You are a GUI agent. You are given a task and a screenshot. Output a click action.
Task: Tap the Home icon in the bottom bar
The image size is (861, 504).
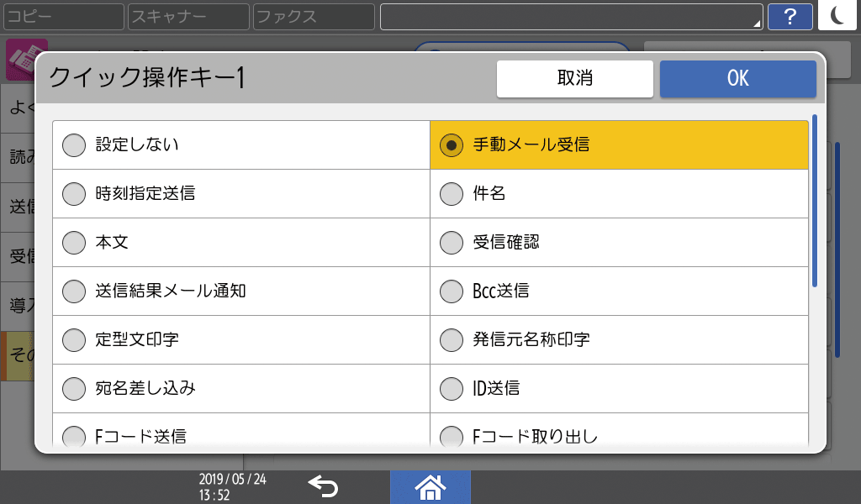pos(430,487)
